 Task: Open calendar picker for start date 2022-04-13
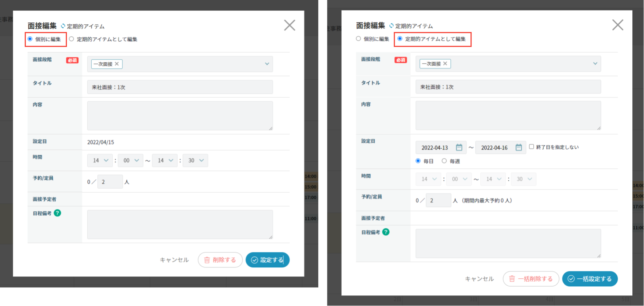point(459,148)
